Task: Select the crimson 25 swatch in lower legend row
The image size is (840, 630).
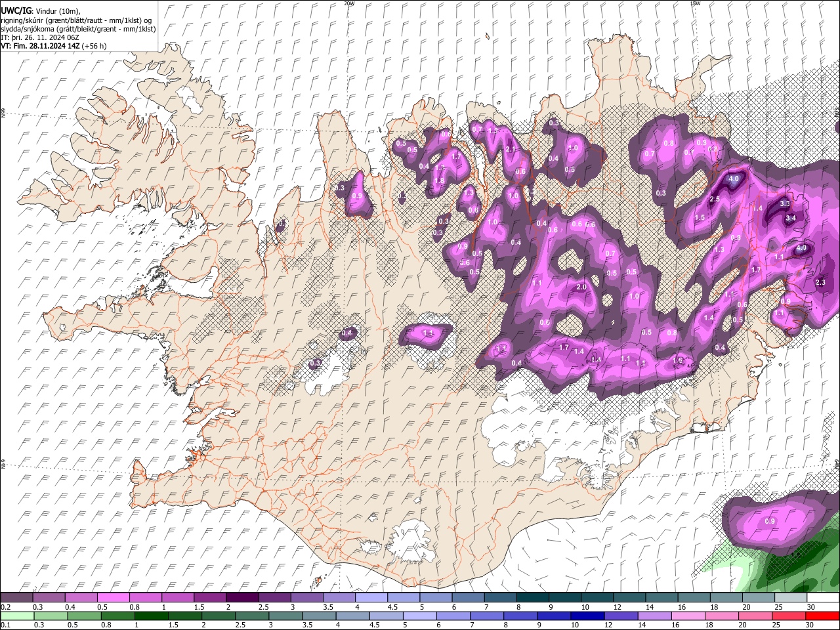Action: [789, 616]
